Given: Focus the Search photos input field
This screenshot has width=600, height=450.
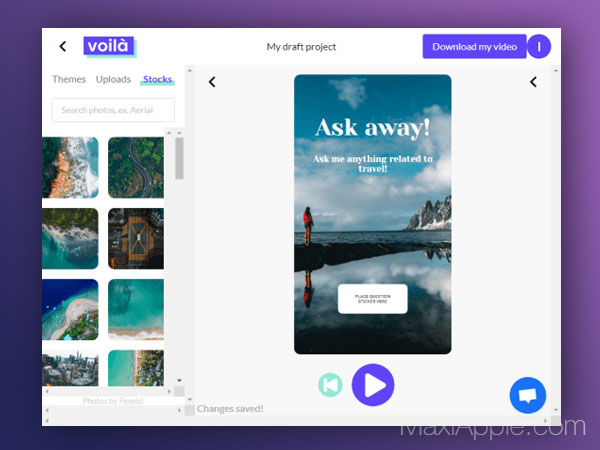Looking at the screenshot, I should (113, 110).
